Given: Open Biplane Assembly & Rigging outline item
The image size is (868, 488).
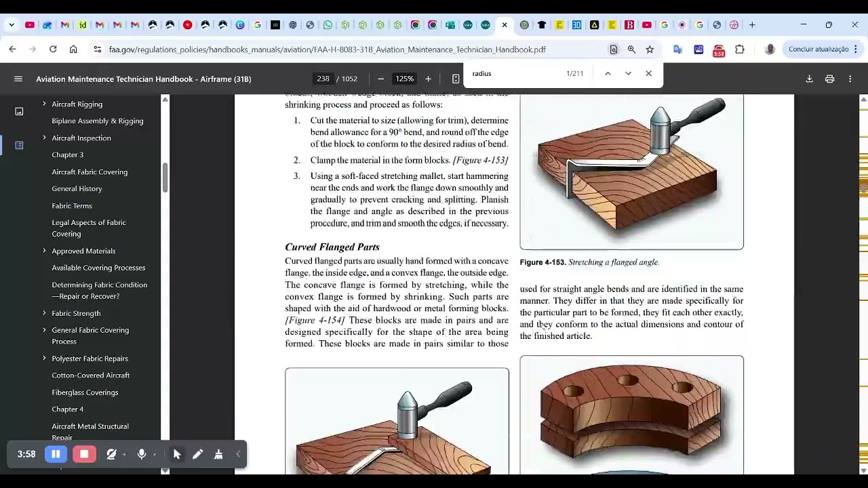Looking at the screenshot, I should [x=98, y=121].
